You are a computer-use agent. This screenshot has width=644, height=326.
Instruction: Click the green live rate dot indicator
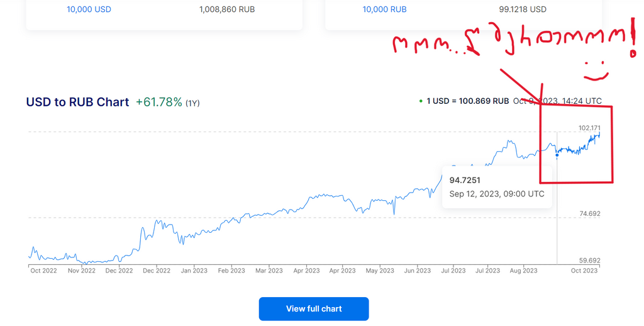click(420, 101)
